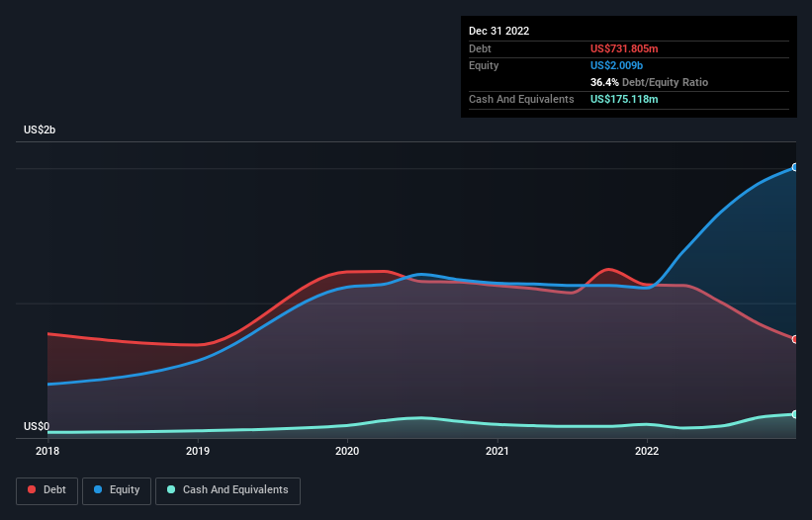This screenshot has height=520, width=812.
Task: Click the US$731.805m debt value
Action: (x=624, y=48)
